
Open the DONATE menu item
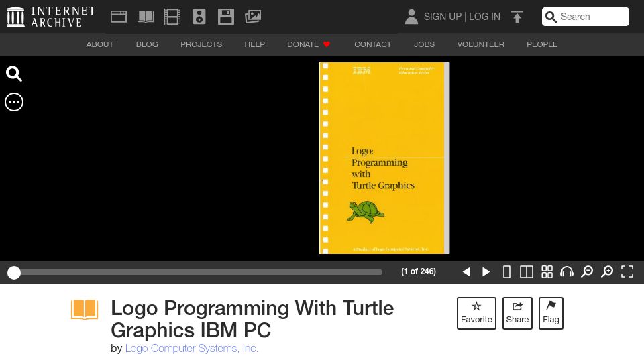tap(309, 44)
